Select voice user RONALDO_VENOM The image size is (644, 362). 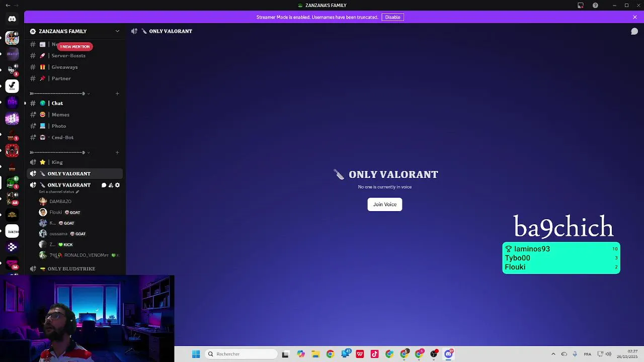point(79,255)
